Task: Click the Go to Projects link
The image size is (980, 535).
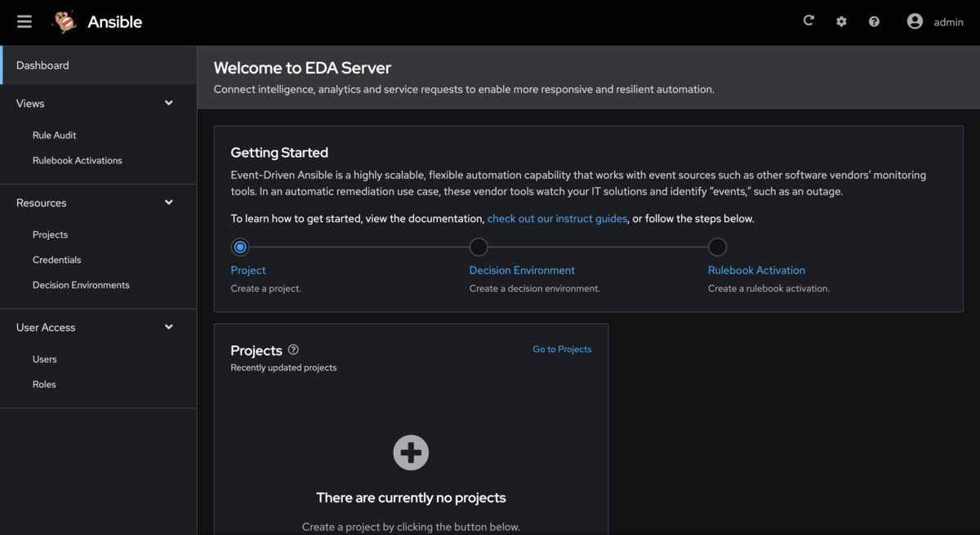Action: click(x=562, y=349)
